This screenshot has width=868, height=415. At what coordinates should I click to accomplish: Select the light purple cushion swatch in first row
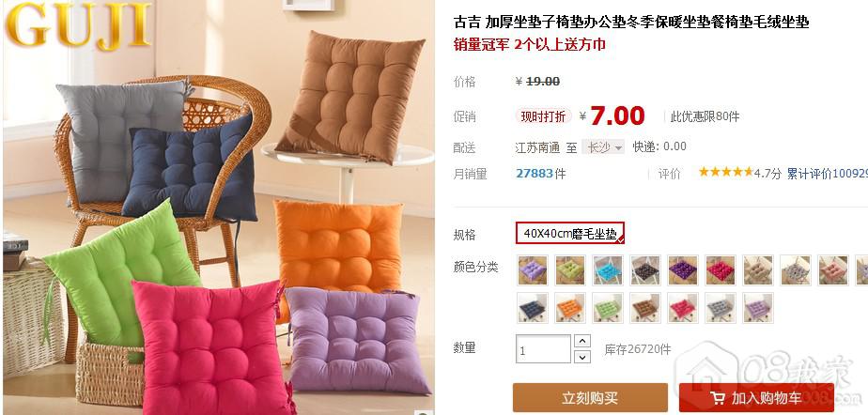click(533, 270)
